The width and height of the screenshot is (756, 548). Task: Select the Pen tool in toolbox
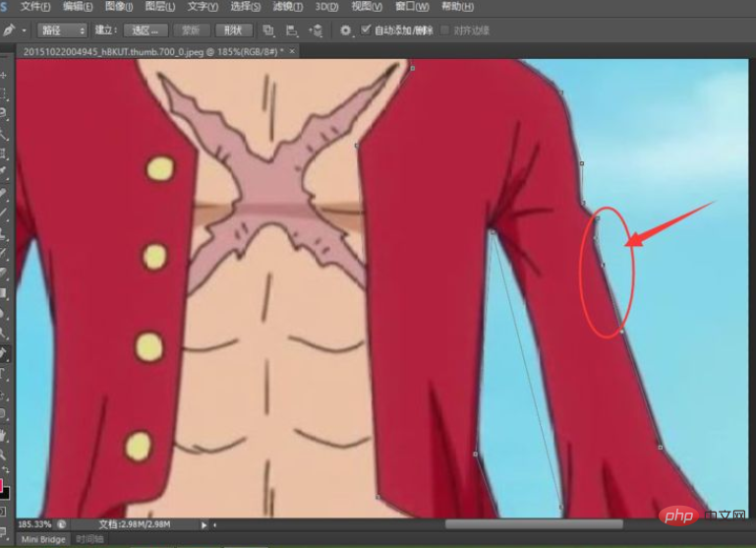coord(3,353)
